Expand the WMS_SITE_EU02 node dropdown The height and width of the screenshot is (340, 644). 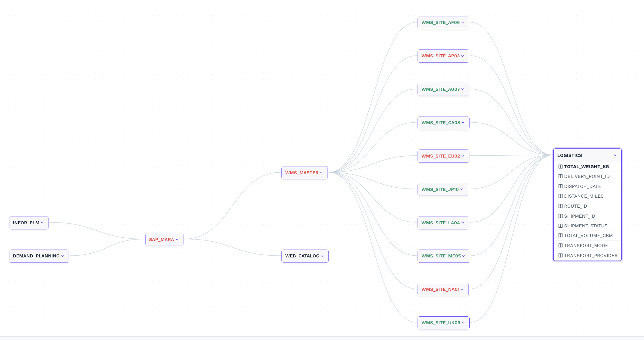(463, 156)
